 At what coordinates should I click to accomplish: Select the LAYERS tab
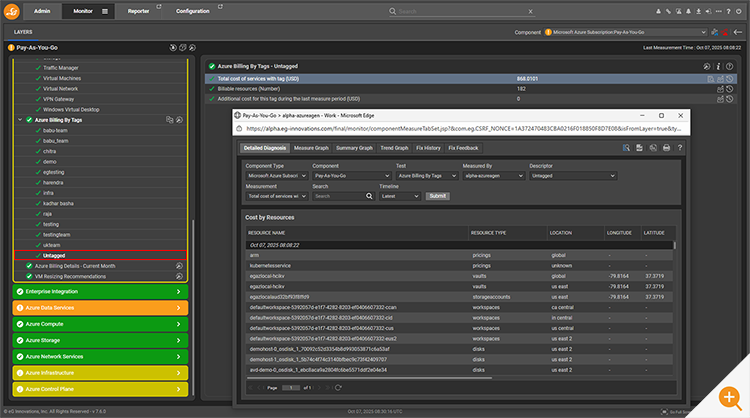point(23,32)
